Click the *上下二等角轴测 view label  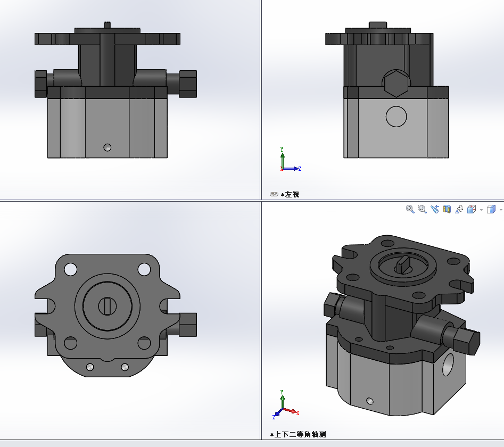click(x=298, y=434)
